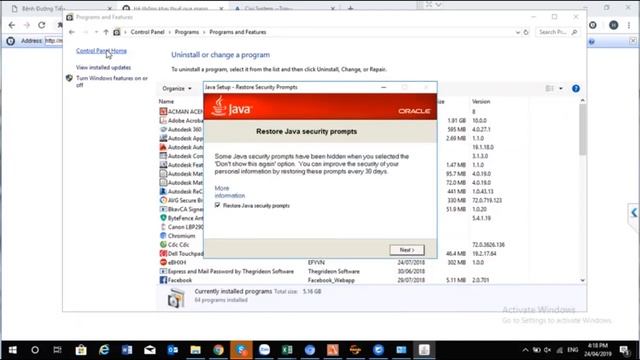Sort the list by Name column
Viewport: 640px width, 360px height.
[166, 101]
